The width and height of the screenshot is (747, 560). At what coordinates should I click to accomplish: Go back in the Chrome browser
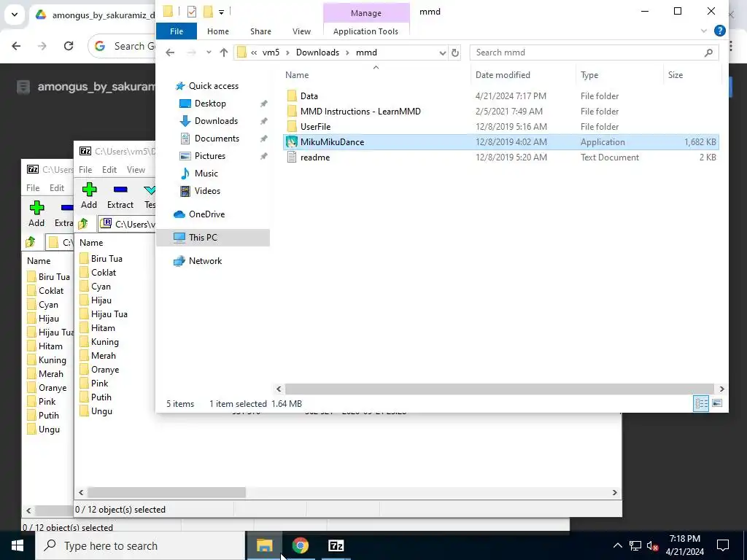pyautogui.click(x=16, y=46)
